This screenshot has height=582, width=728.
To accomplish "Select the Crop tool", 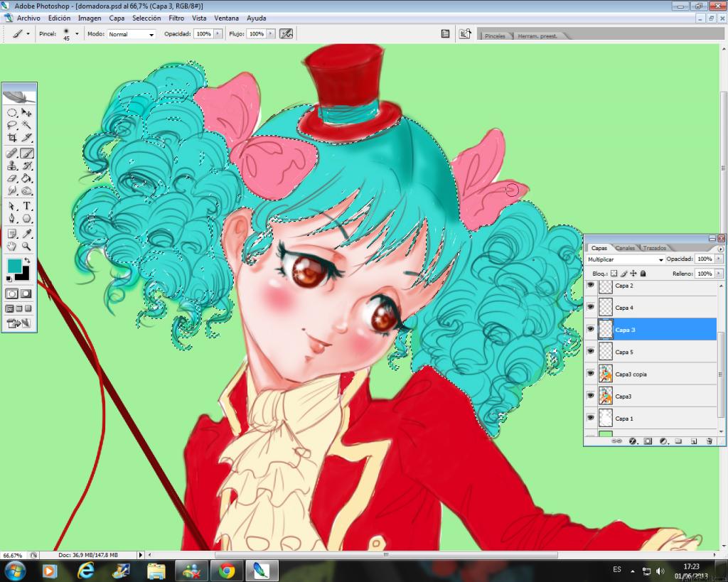I will [x=12, y=138].
